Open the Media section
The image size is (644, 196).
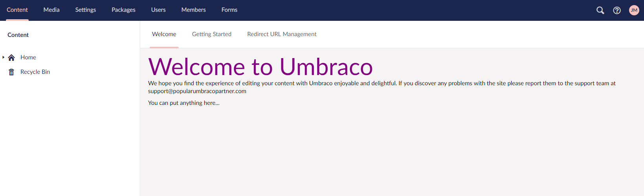(x=51, y=10)
